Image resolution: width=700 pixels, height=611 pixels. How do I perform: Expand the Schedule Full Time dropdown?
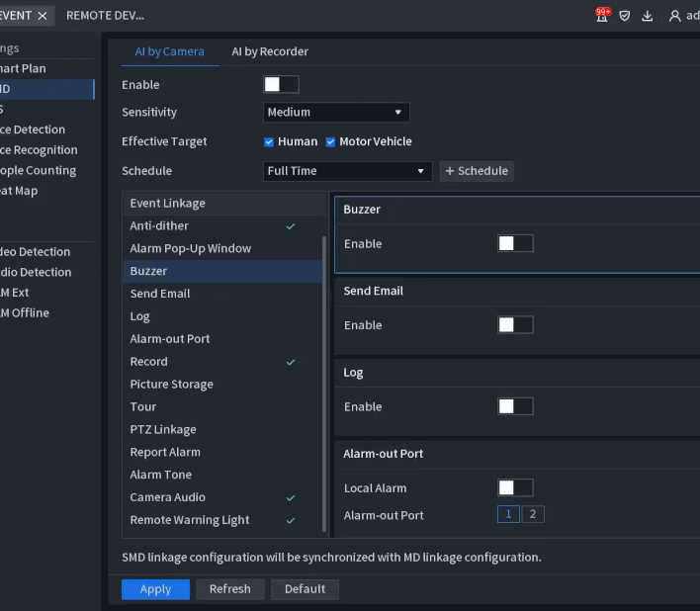[347, 171]
